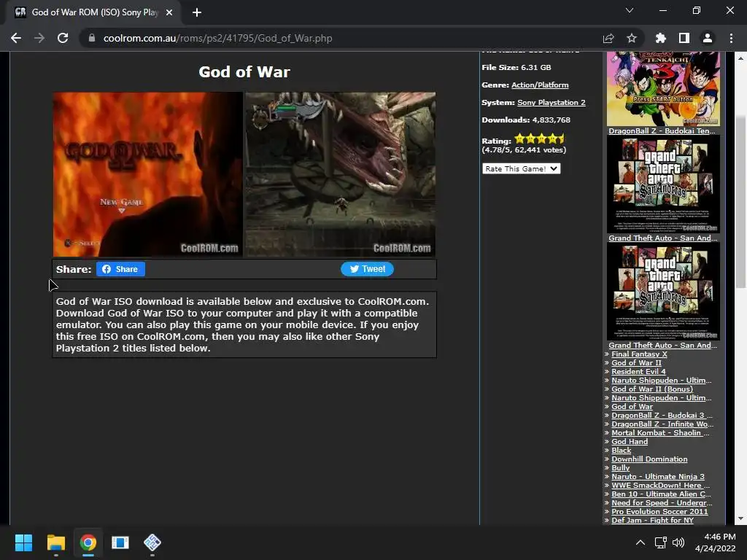View God of War gameplay hydra screenshot
The height and width of the screenshot is (560, 747).
[x=340, y=175]
